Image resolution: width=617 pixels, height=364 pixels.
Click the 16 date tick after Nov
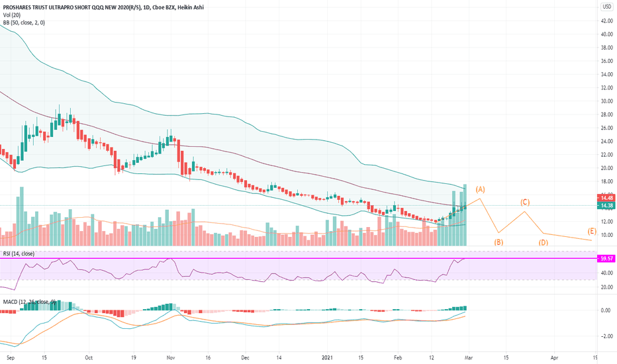click(x=208, y=357)
